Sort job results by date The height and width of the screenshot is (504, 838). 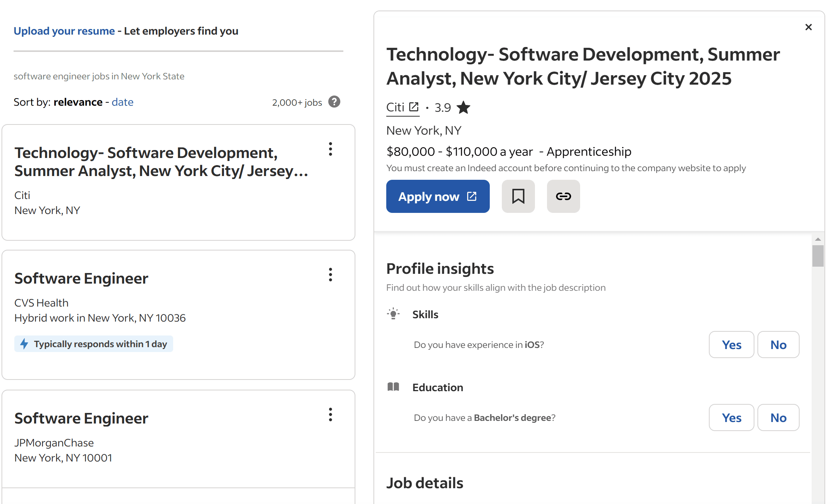point(122,102)
